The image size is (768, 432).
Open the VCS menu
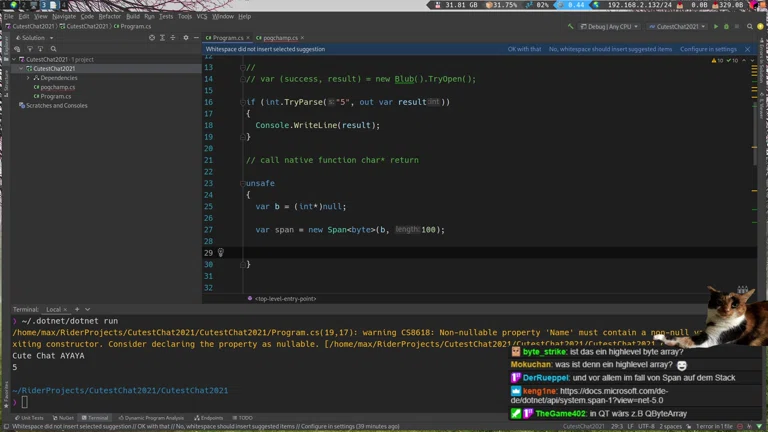(202, 16)
